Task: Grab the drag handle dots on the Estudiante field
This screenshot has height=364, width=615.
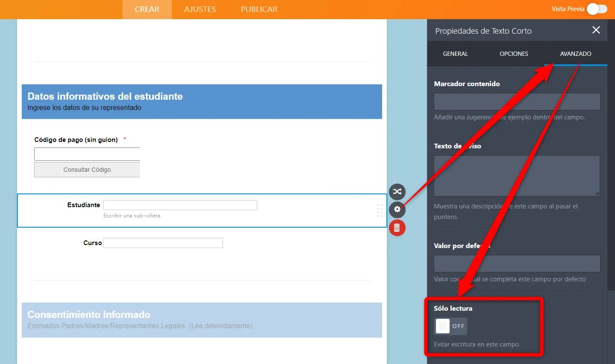Action: point(379,211)
